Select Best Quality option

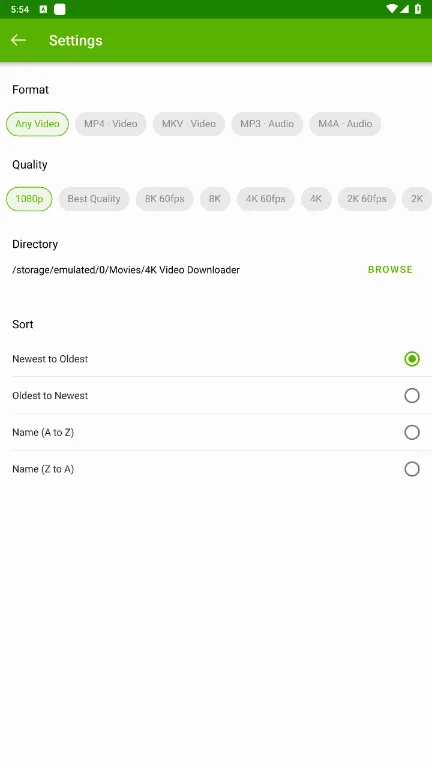point(94,199)
